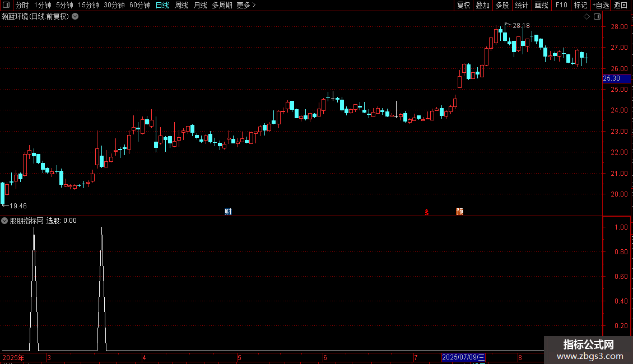Click the 财 financial report marker
633x364 pixels.
(228, 212)
